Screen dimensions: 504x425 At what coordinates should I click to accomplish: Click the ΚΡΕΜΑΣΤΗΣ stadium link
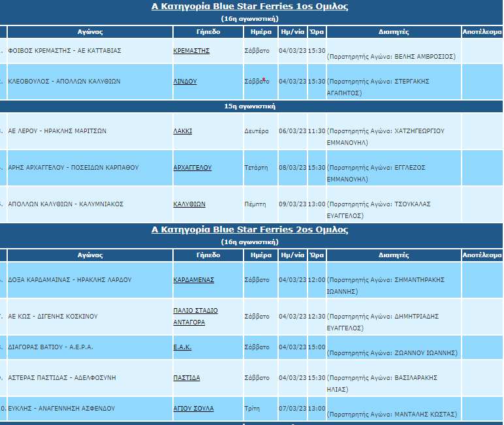191,50
